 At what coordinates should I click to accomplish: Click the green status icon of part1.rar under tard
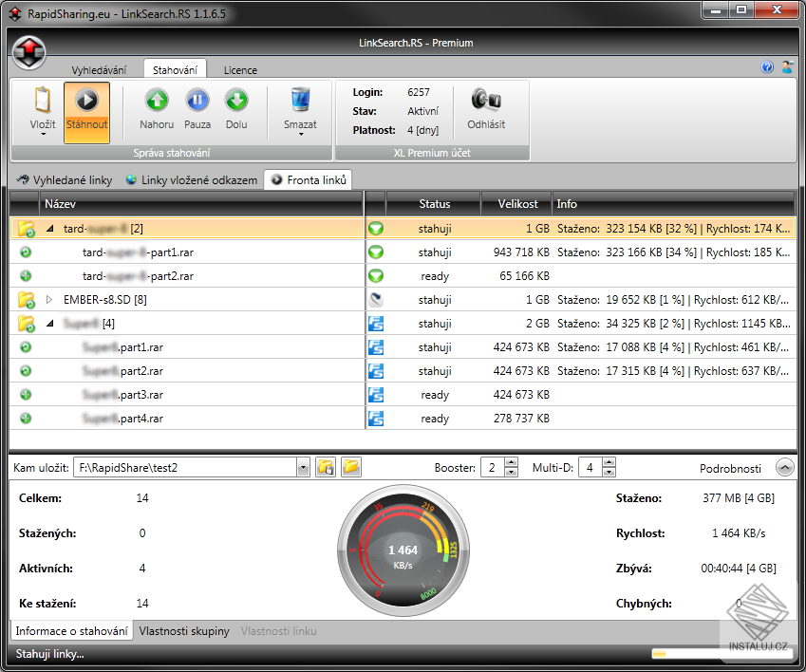(x=26, y=252)
